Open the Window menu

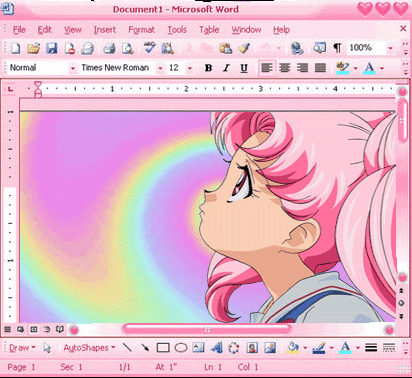click(246, 30)
